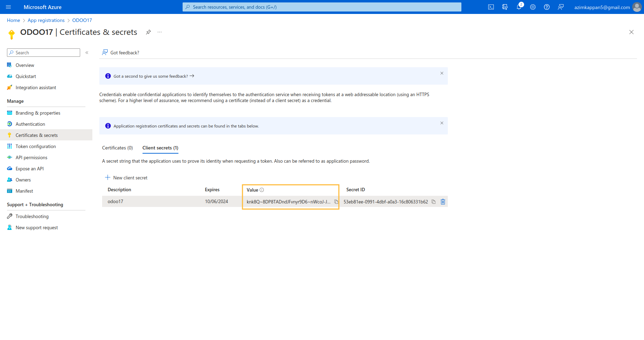Pin the ODOO17 page to dashboard

coord(148,32)
